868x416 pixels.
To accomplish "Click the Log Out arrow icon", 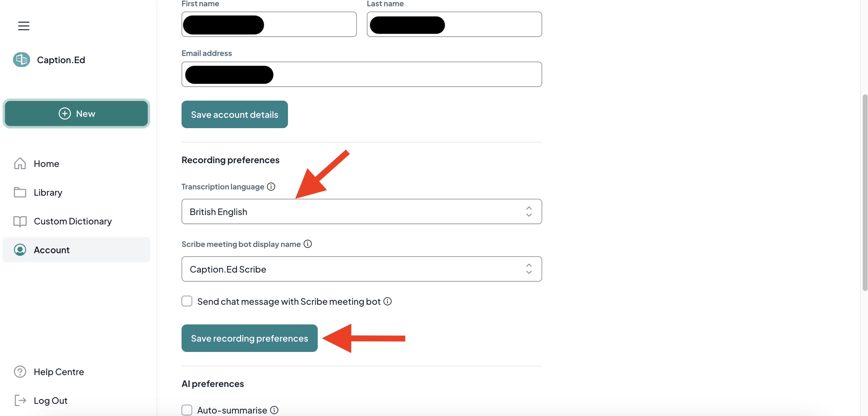I will pos(20,400).
